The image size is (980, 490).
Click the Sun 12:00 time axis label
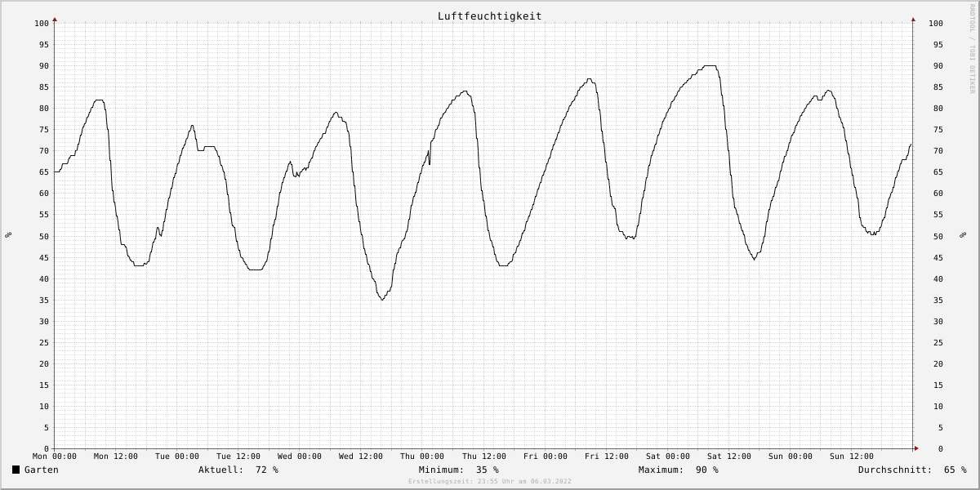click(x=852, y=457)
